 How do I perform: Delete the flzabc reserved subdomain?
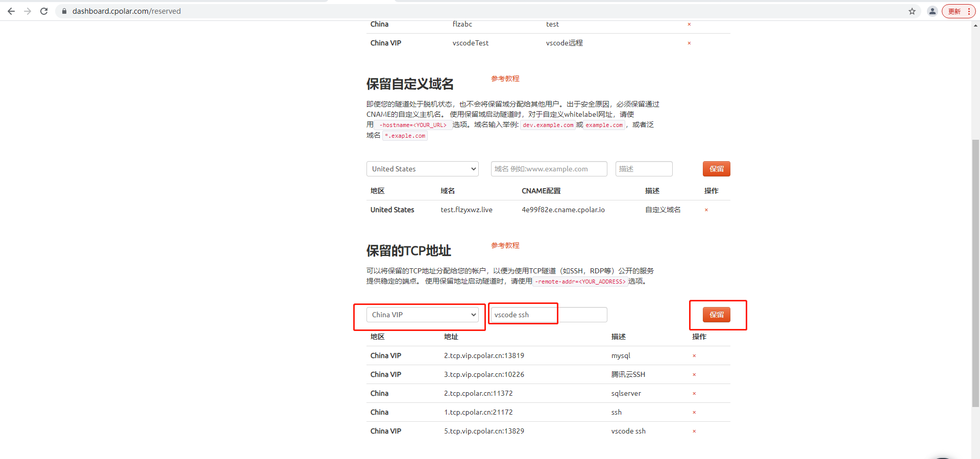click(689, 24)
